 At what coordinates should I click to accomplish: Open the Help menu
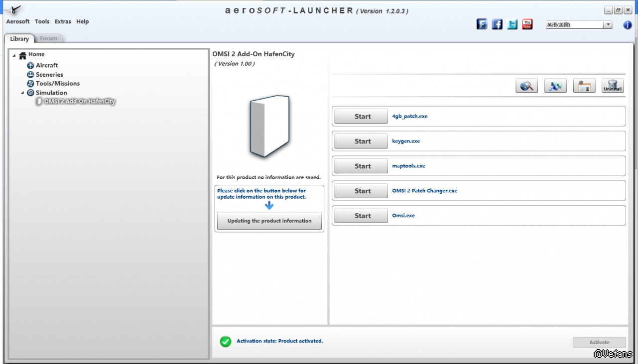83,21
